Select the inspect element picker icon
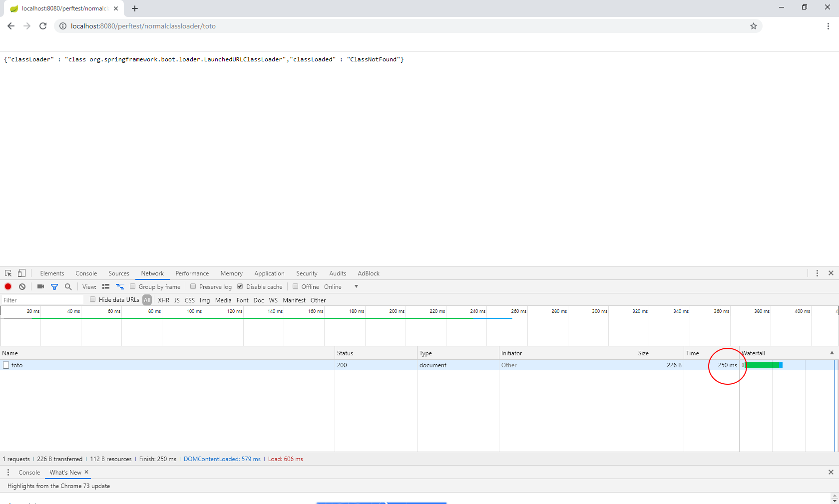 (x=8, y=273)
